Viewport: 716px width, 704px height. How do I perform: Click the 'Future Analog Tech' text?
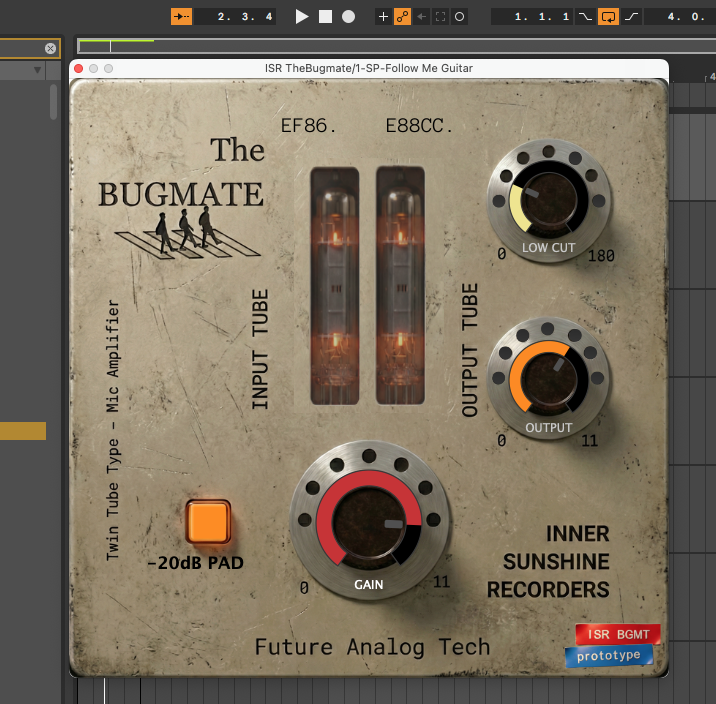click(x=372, y=647)
